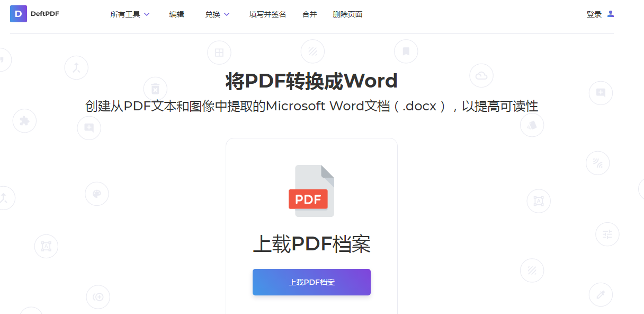Click the subtitle mentioning Microsoft Word
The image size is (644, 314).
[x=311, y=106]
